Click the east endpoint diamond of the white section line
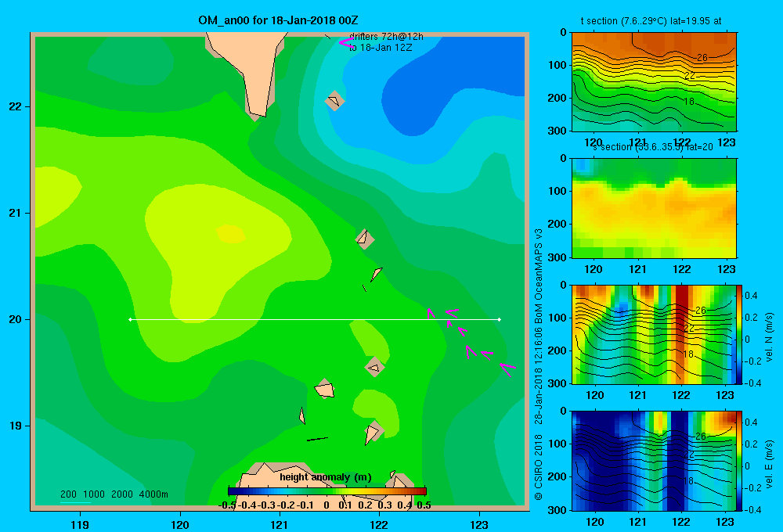The height and width of the screenshot is (532, 783). pos(500,319)
